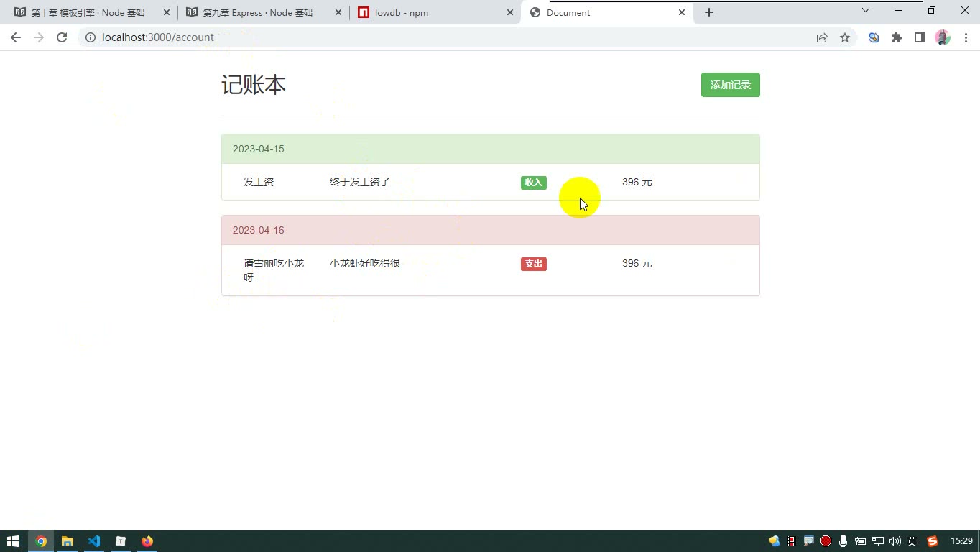Click the 添加记录 button
The width and height of the screenshot is (980, 552).
click(x=730, y=85)
